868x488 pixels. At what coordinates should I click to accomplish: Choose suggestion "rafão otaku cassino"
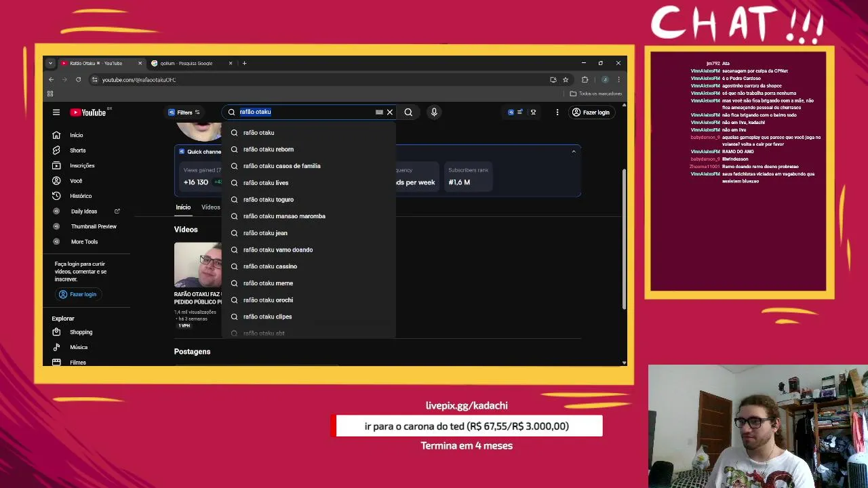pyautogui.click(x=309, y=266)
